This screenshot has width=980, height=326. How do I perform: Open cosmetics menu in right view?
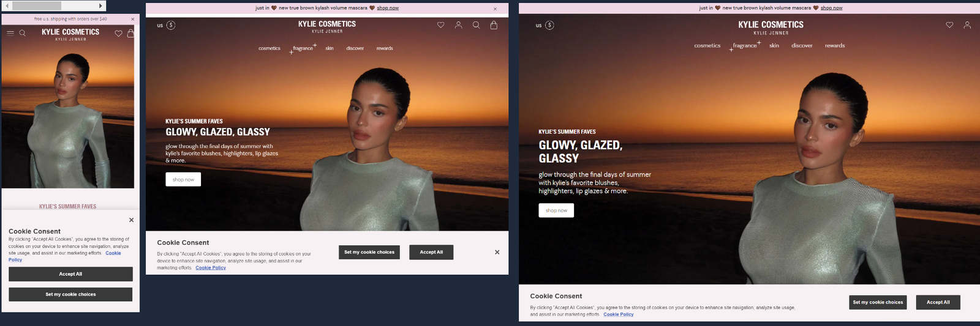(x=707, y=46)
